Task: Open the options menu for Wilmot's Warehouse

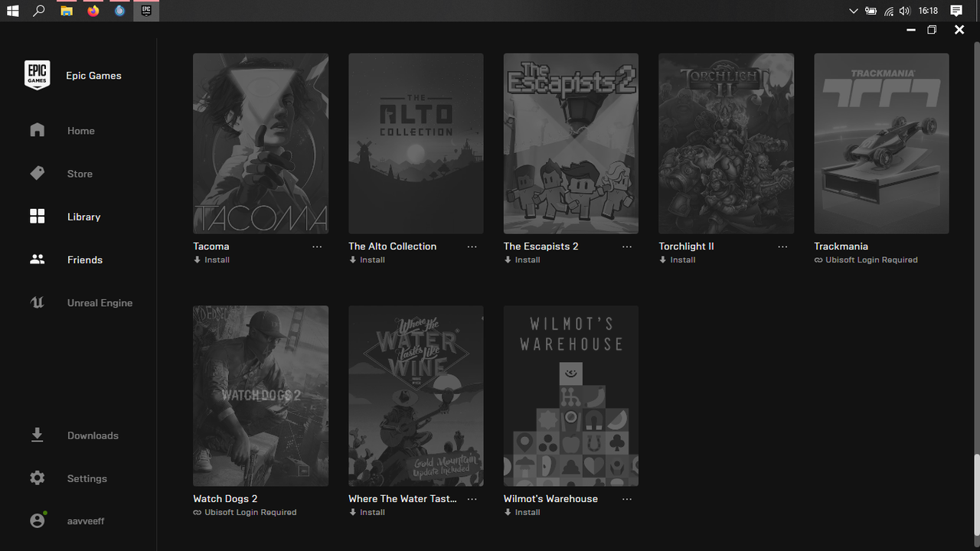Action: [x=627, y=499]
